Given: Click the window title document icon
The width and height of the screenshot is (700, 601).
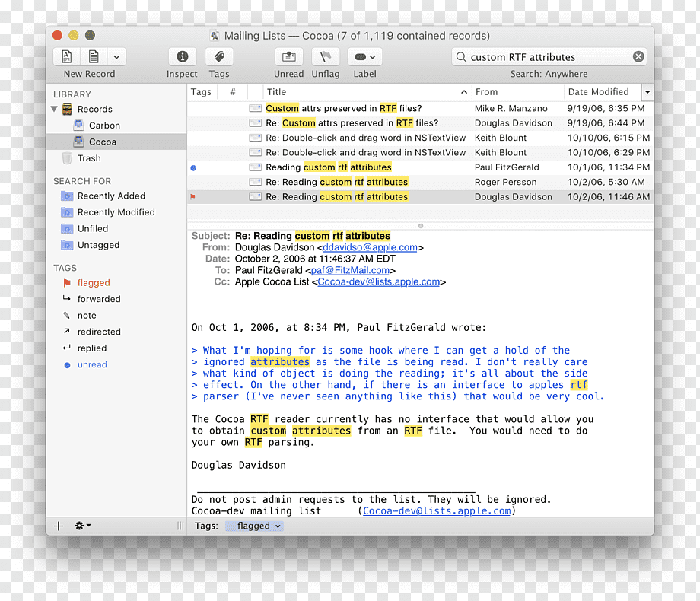Looking at the screenshot, I should point(215,36).
